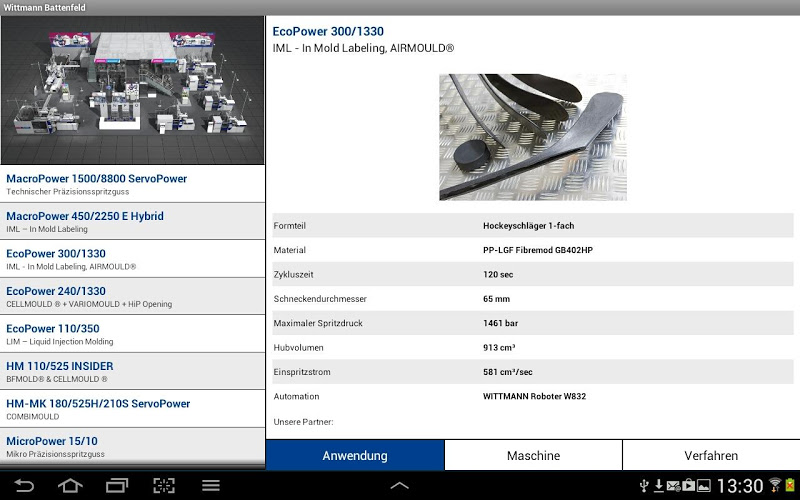Select EcoPower 110/350 list entry

coord(133,334)
